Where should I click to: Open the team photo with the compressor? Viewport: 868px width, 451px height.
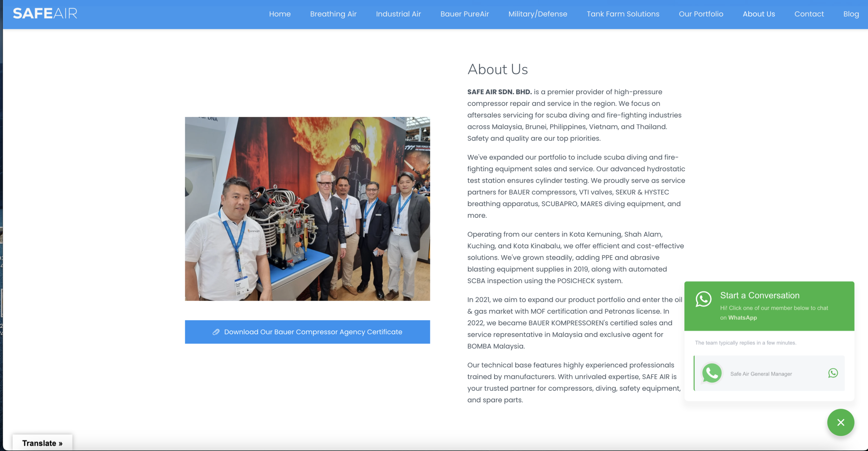pyautogui.click(x=307, y=209)
